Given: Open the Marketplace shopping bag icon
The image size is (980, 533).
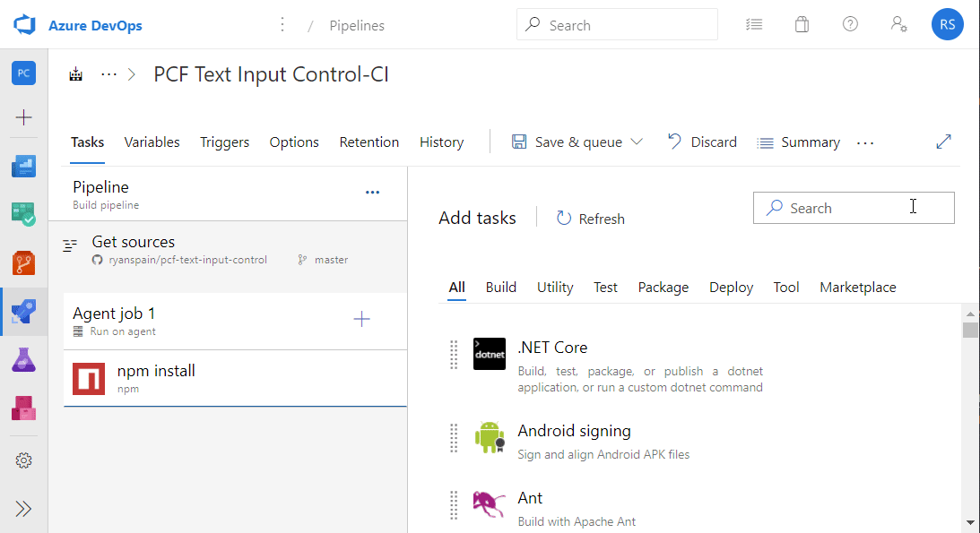Looking at the screenshot, I should (x=802, y=24).
